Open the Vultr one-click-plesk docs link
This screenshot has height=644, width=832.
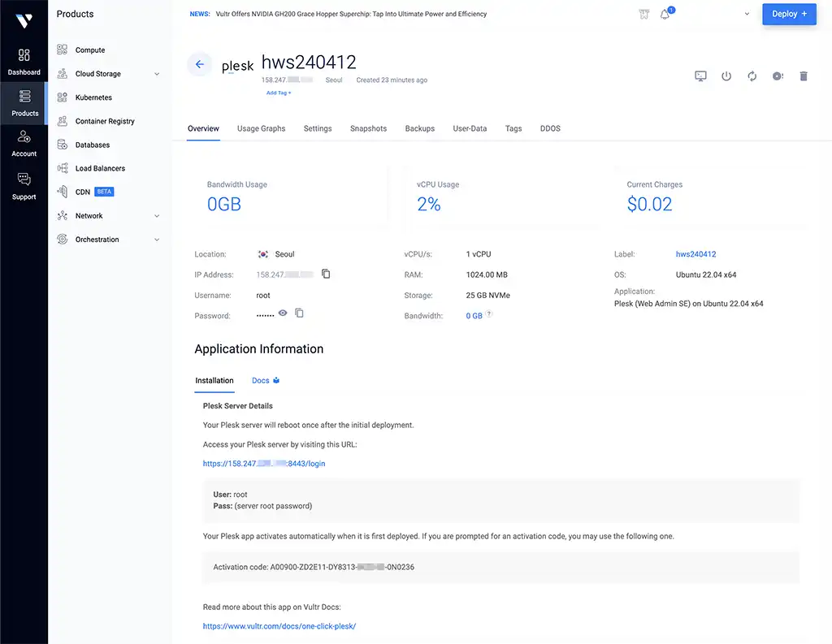pos(279,626)
